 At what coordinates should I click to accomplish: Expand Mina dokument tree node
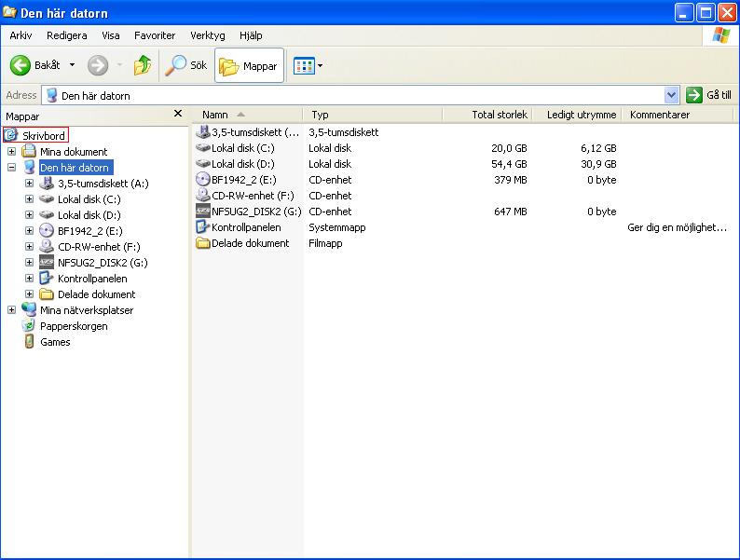point(11,152)
